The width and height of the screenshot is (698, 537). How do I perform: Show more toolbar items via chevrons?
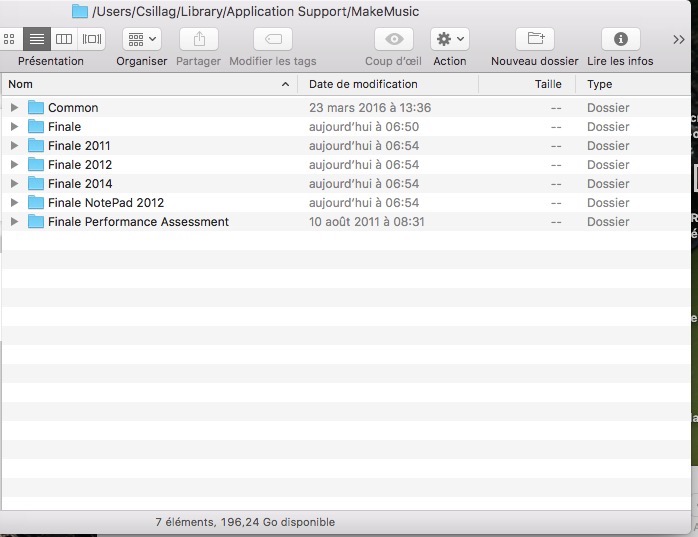point(679,40)
